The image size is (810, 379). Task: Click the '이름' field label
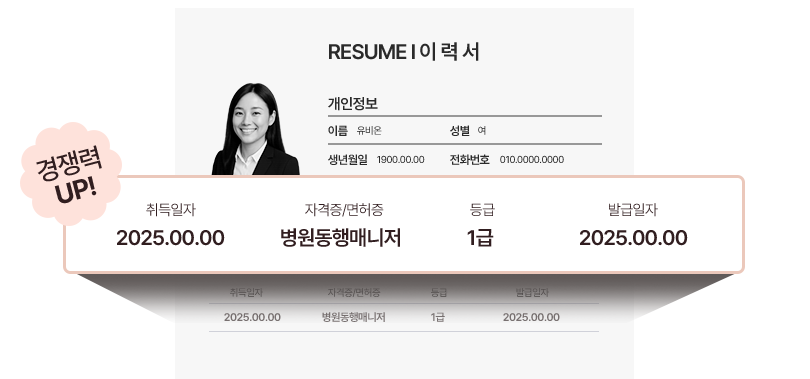[338, 131]
